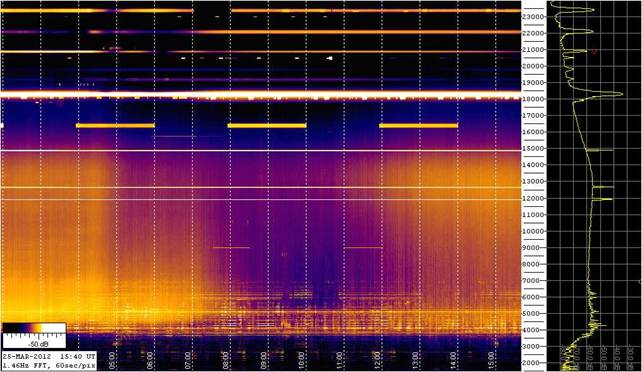The width and height of the screenshot is (642, 372).
Task: Select the 08:00 time axis label
Action: (226, 360)
